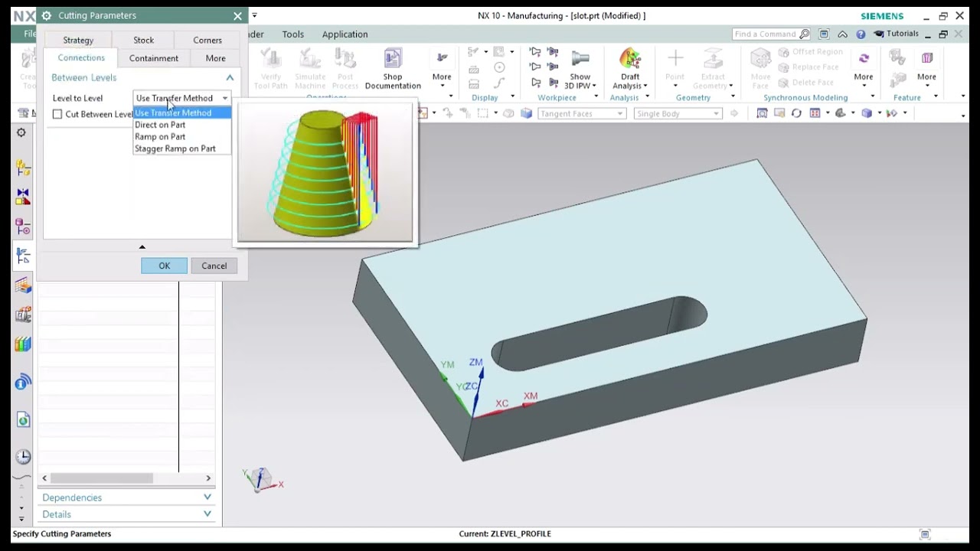Open Part Navigator in resource bar
980x551 pixels.
point(23,227)
